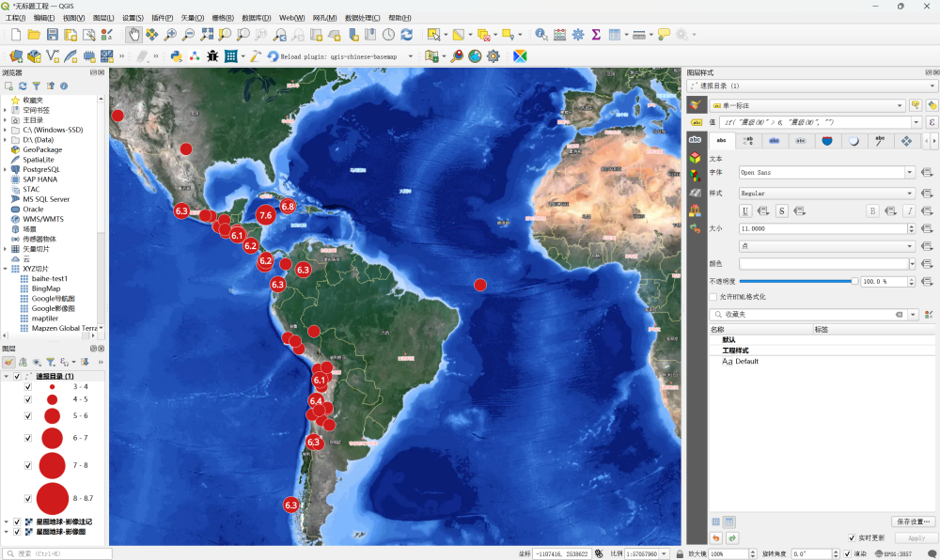Screen dimensions: 940x560
Task: Toggle visibility of the 7 - 8 class
Action: pyautogui.click(x=28, y=465)
